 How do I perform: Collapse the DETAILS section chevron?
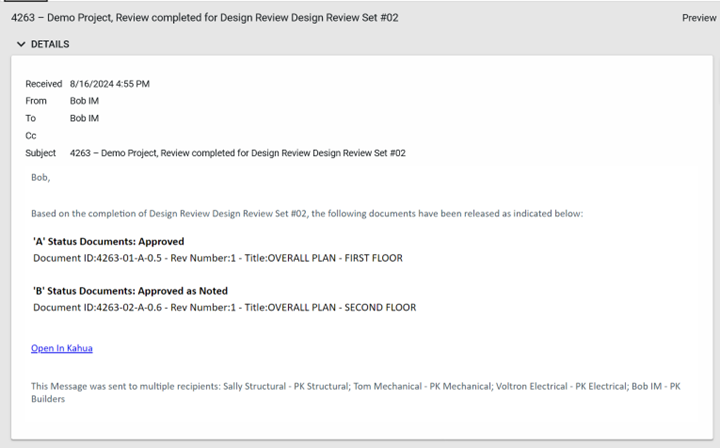[20, 45]
